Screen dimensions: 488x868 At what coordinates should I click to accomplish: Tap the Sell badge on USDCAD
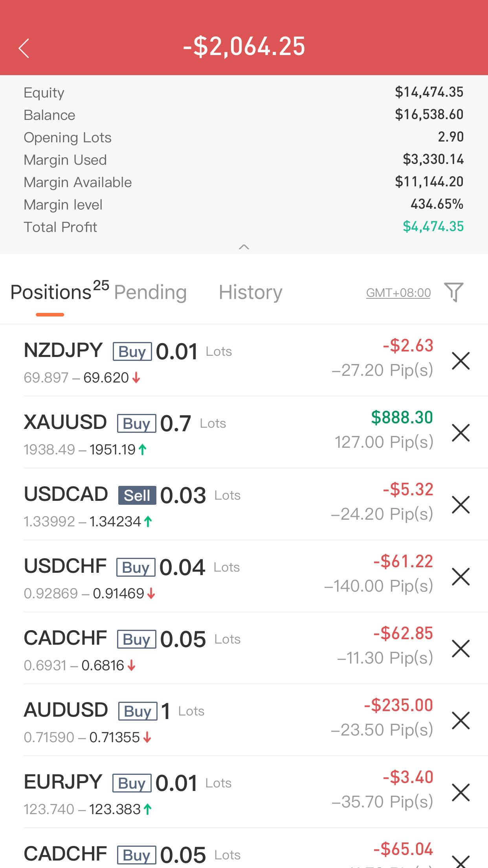tap(137, 495)
